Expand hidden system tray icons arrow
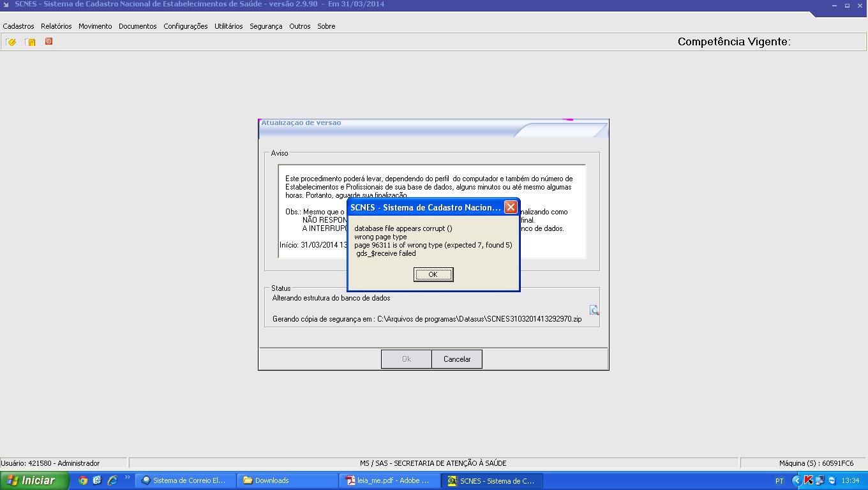The height and width of the screenshot is (490, 868). (x=797, y=480)
